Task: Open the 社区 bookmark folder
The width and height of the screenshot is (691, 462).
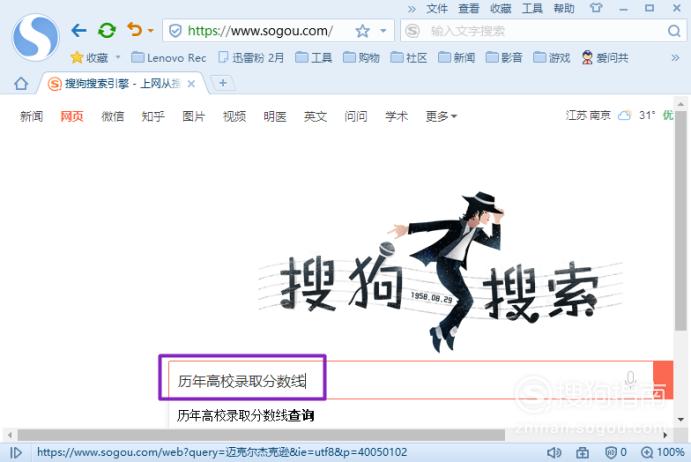Action: [409, 58]
